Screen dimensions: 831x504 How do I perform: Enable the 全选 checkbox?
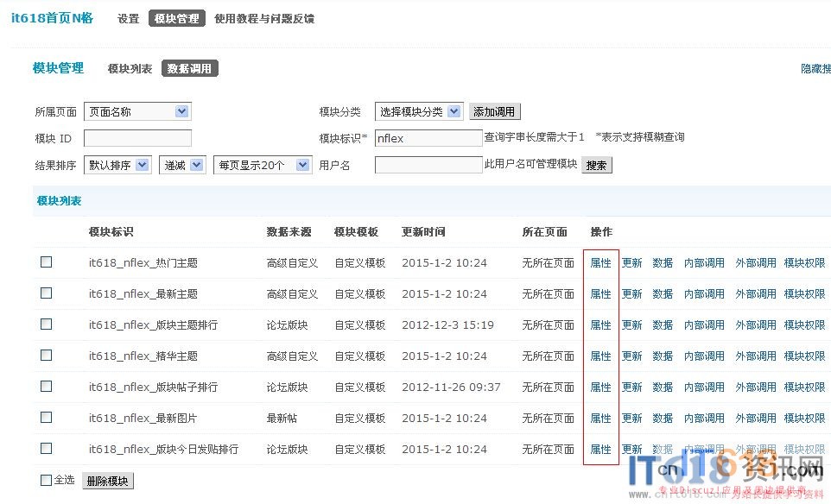pos(47,480)
